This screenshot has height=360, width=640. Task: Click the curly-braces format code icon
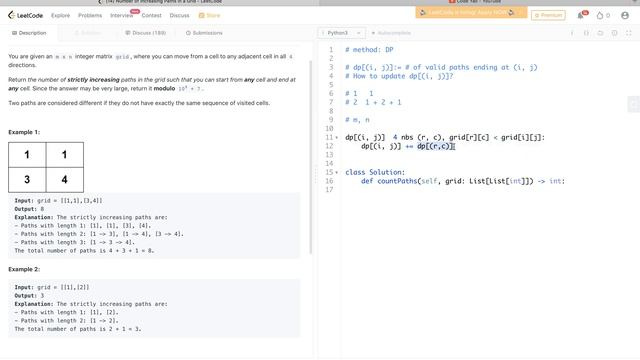[x=586, y=33]
